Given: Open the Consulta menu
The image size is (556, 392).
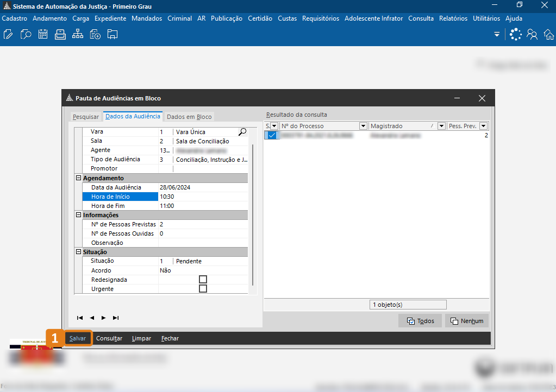Looking at the screenshot, I should point(421,18).
